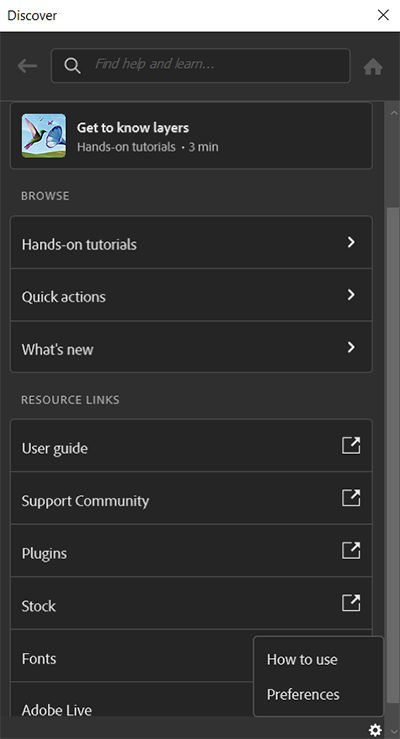Open Support Community external link icon
Viewport: 400px width, 739px height.
click(351, 498)
